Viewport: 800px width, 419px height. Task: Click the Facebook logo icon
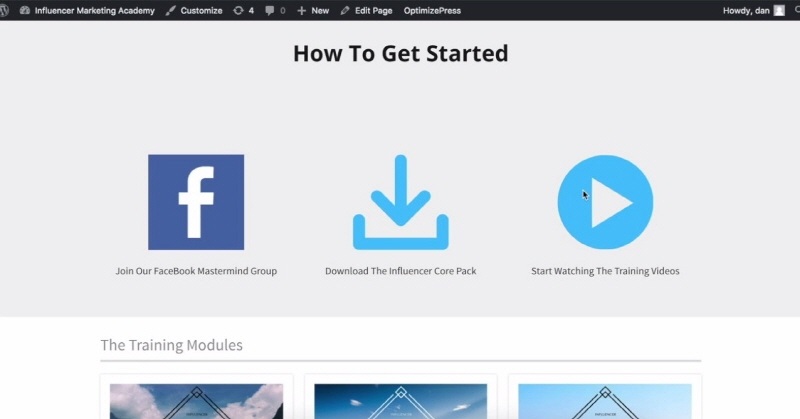(196, 202)
